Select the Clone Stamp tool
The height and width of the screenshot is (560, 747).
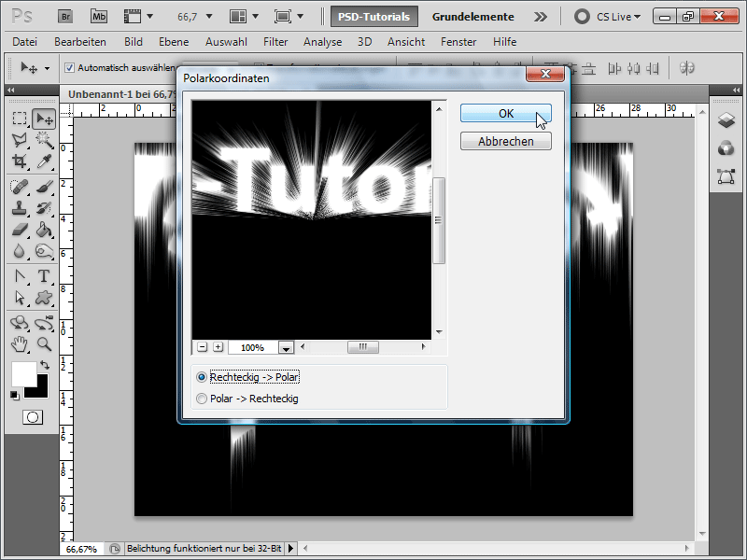pyautogui.click(x=20, y=208)
